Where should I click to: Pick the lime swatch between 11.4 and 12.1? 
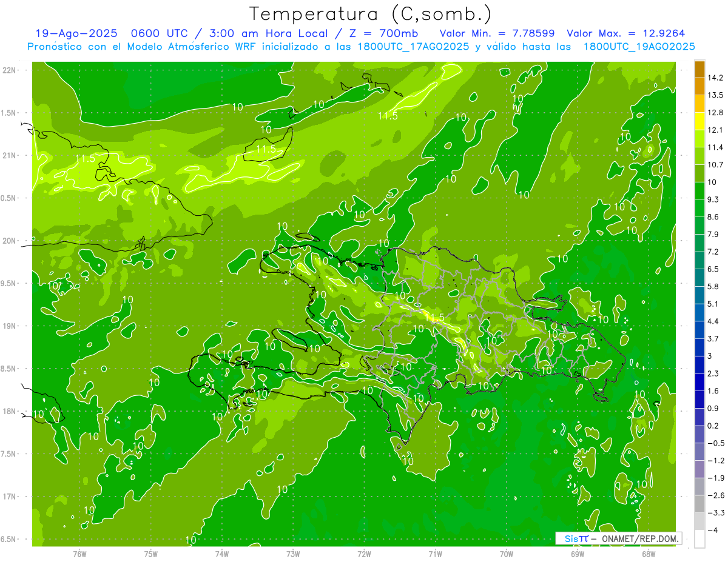699,139
